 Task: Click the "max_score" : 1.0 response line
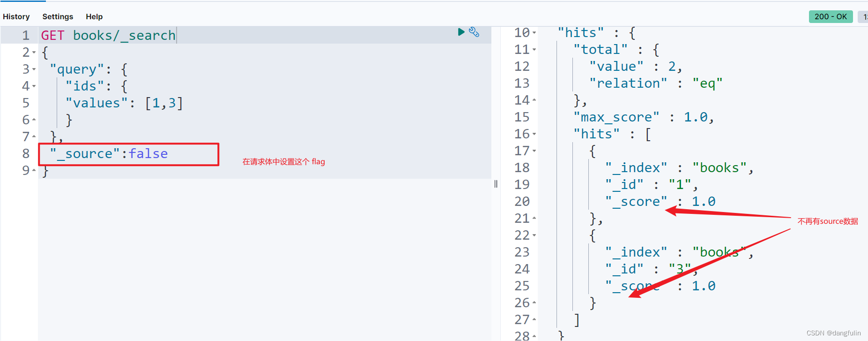pos(644,117)
